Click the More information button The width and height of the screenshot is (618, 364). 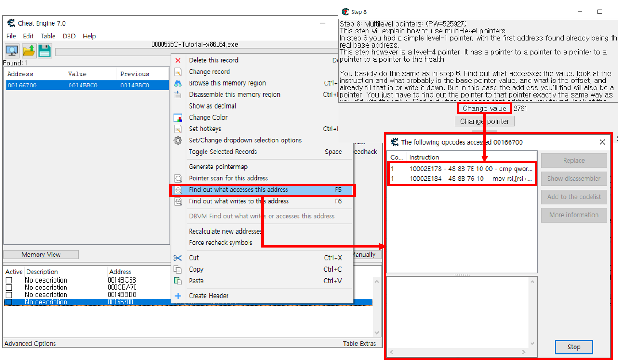coord(574,215)
